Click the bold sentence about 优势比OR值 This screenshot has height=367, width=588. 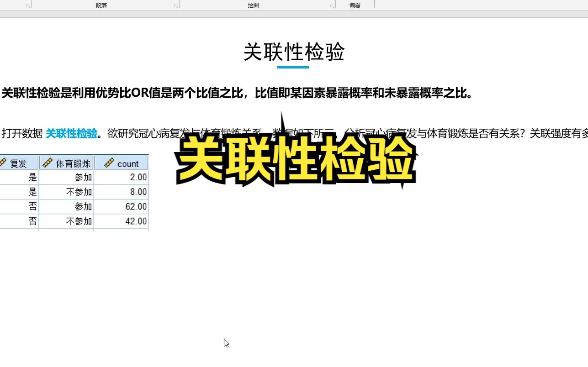pyautogui.click(x=238, y=93)
